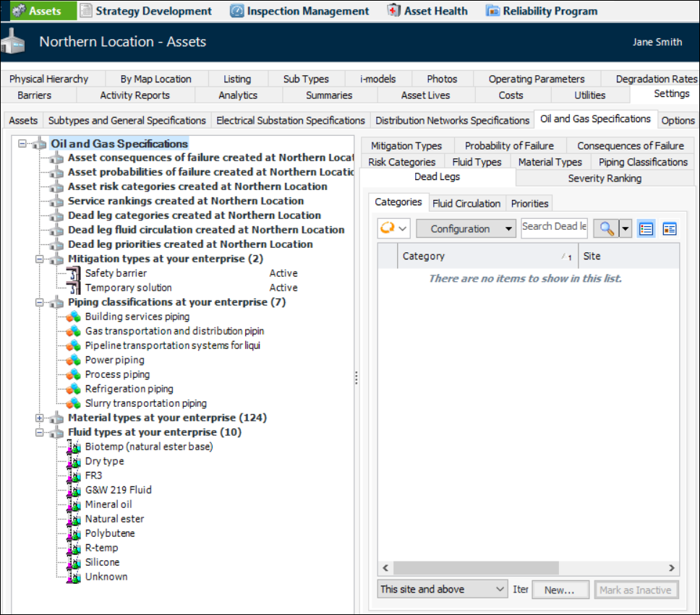The width and height of the screenshot is (700, 615).
Task: Select the FR3 fluid item
Action: (x=94, y=476)
